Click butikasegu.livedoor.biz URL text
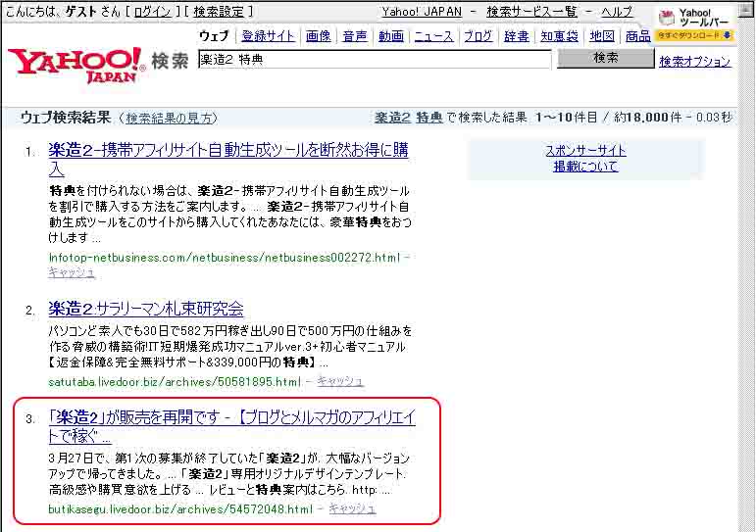The height and width of the screenshot is (532, 756). point(180,508)
